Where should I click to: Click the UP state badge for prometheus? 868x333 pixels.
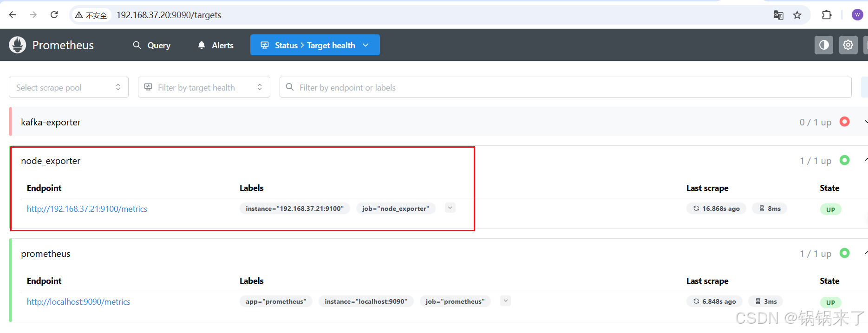coord(830,302)
